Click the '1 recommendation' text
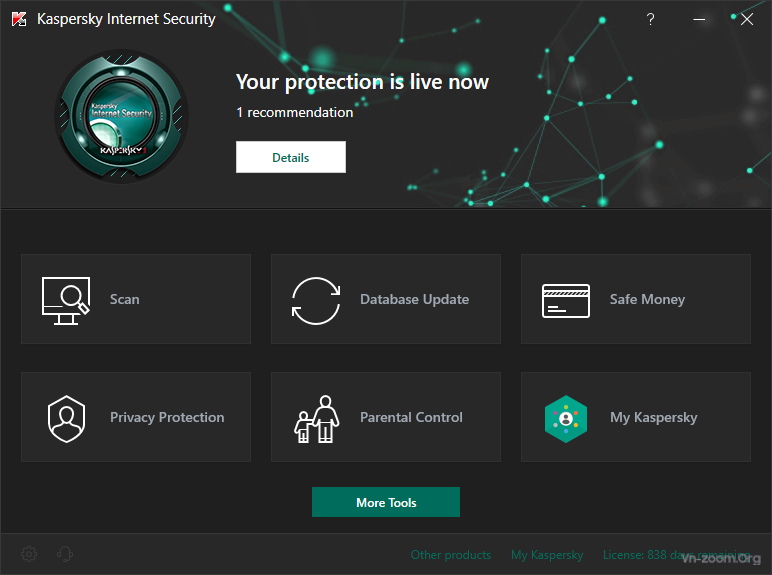Viewport: 772px width, 575px height. 294,113
